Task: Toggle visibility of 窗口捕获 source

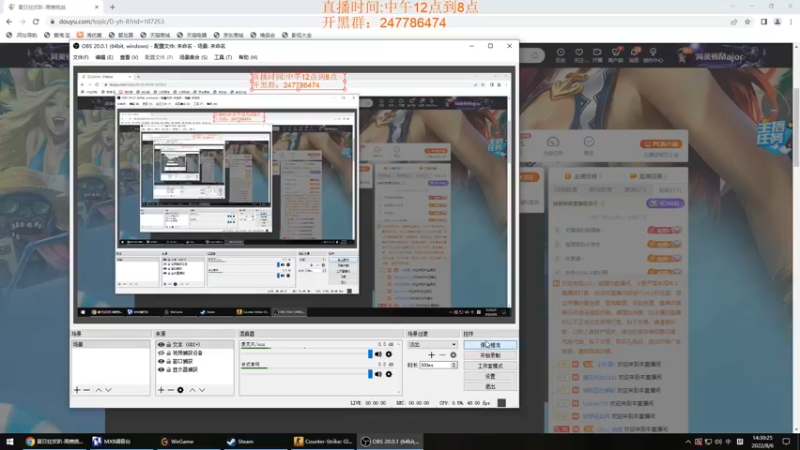Action: [x=161, y=361]
